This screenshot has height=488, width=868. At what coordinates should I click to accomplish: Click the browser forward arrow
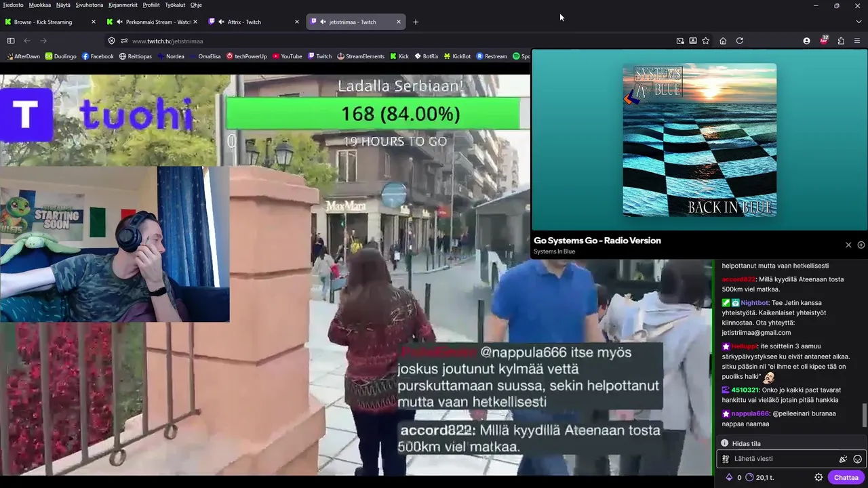point(43,41)
